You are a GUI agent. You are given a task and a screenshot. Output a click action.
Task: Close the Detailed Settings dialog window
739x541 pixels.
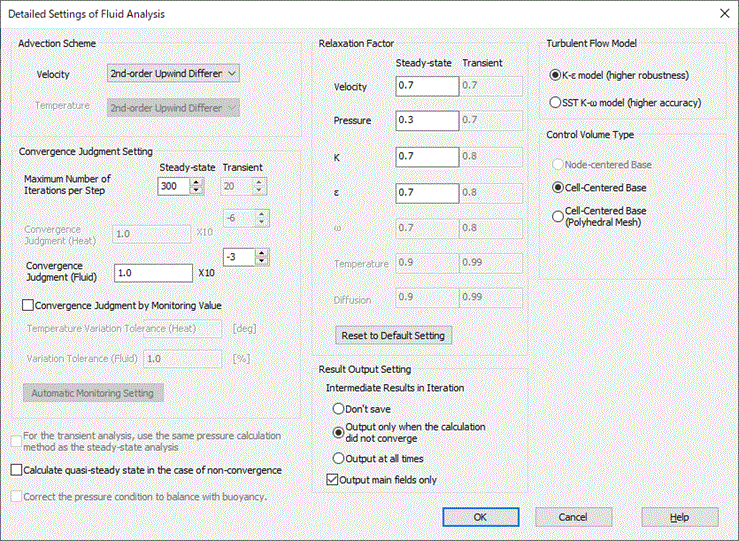click(x=722, y=13)
